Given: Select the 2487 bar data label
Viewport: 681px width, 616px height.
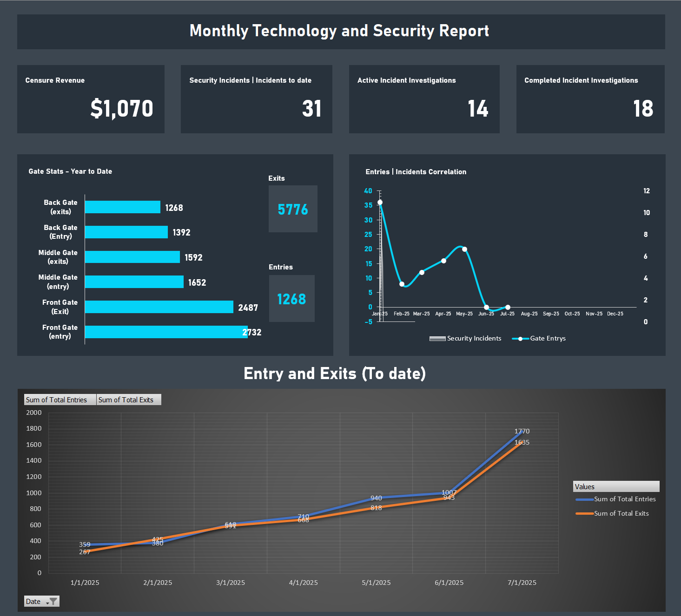Looking at the screenshot, I should click(248, 308).
